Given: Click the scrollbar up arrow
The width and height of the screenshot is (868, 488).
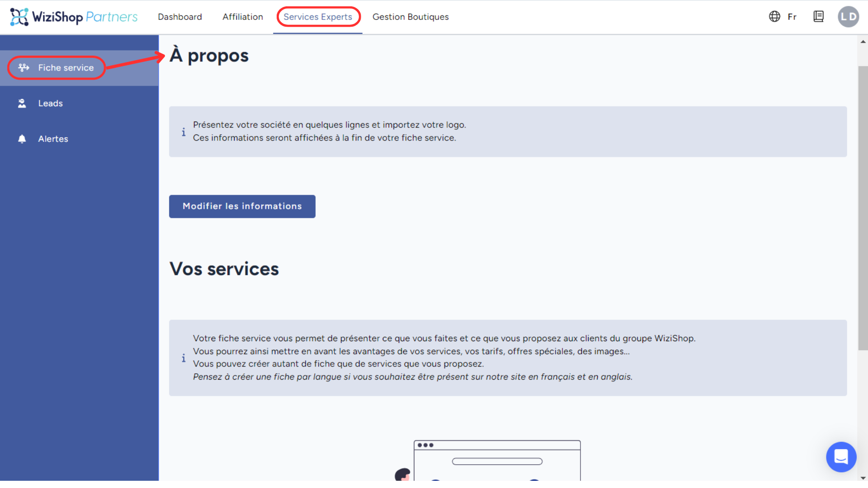Looking at the screenshot, I should (x=863, y=42).
